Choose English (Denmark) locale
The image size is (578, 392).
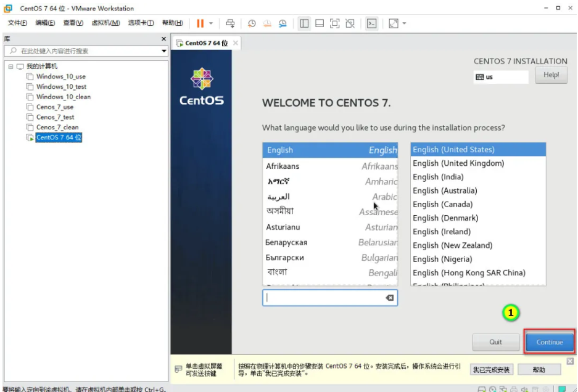point(478,218)
